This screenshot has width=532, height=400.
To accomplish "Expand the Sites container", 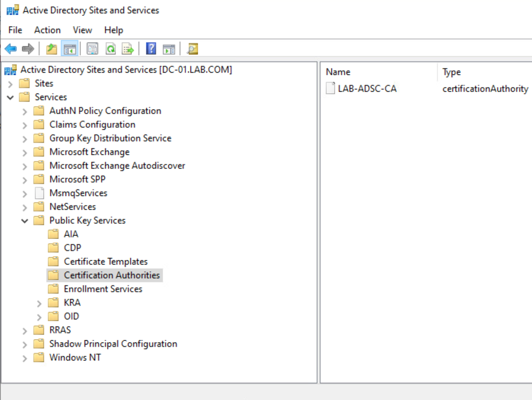I will point(10,83).
